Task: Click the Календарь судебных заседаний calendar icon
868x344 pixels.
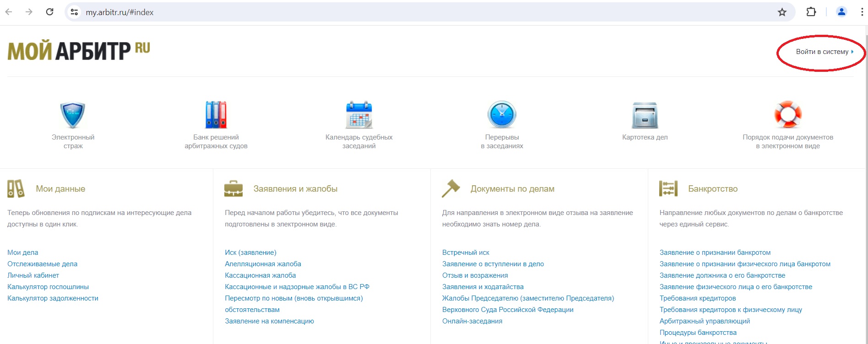Action: [x=359, y=115]
